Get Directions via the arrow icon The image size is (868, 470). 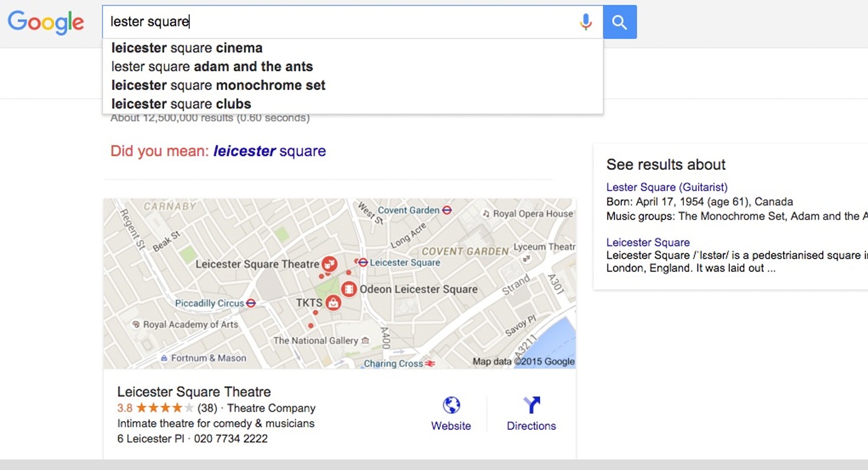531,406
